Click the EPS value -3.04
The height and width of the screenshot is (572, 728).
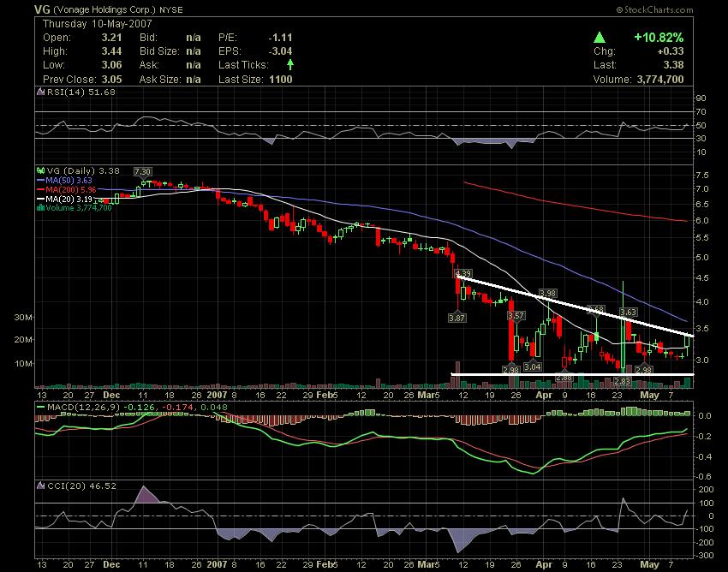(x=280, y=51)
